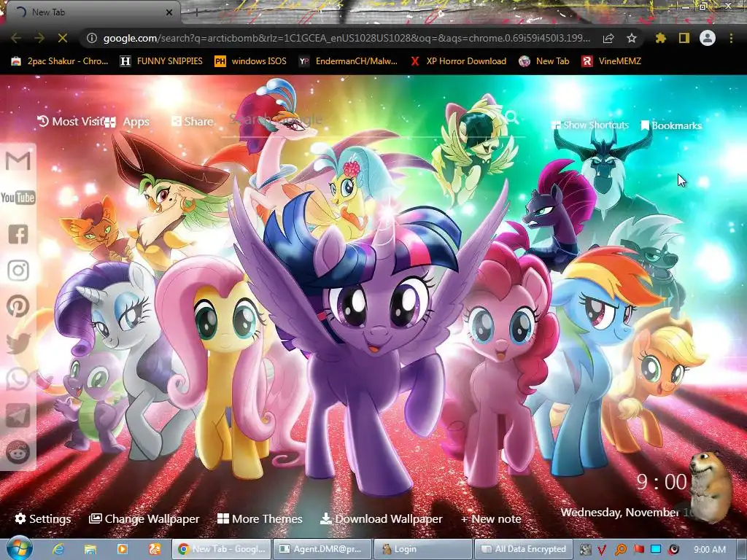Open the Gmail sidebar shortcut
747x560 pixels.
[18, 161]
